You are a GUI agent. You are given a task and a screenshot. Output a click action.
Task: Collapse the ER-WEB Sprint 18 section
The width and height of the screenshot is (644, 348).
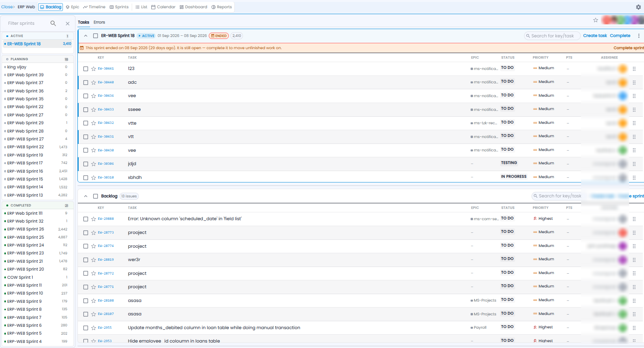point(86,36)
